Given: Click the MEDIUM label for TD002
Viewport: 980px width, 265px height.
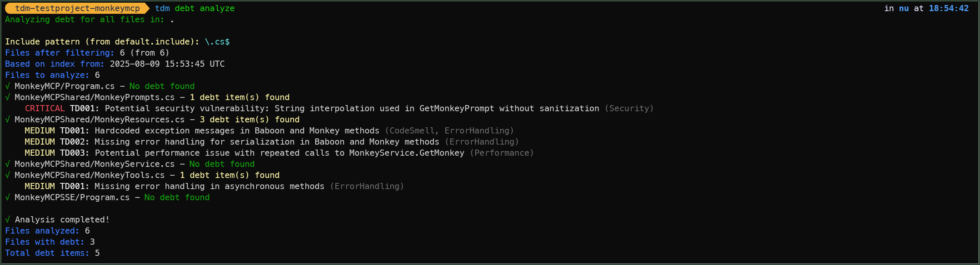Looking at the screenshot, I should click(x=40, y=142).
